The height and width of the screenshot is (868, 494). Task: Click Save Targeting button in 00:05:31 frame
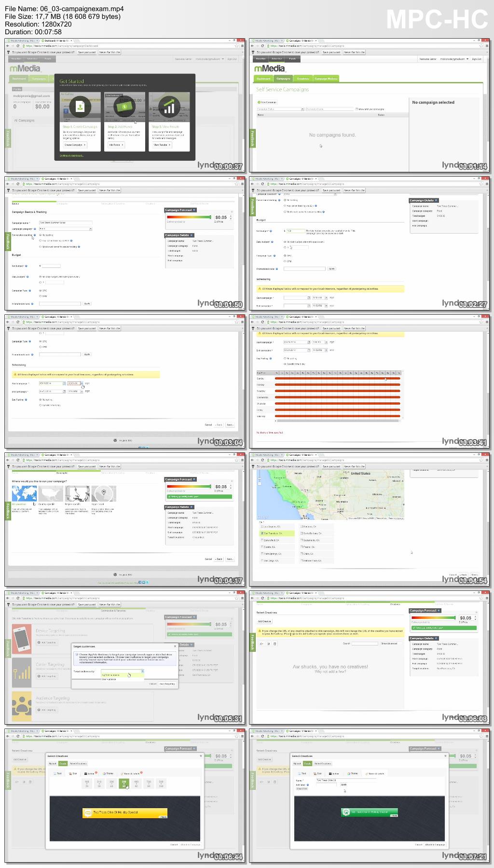[167, 684]
